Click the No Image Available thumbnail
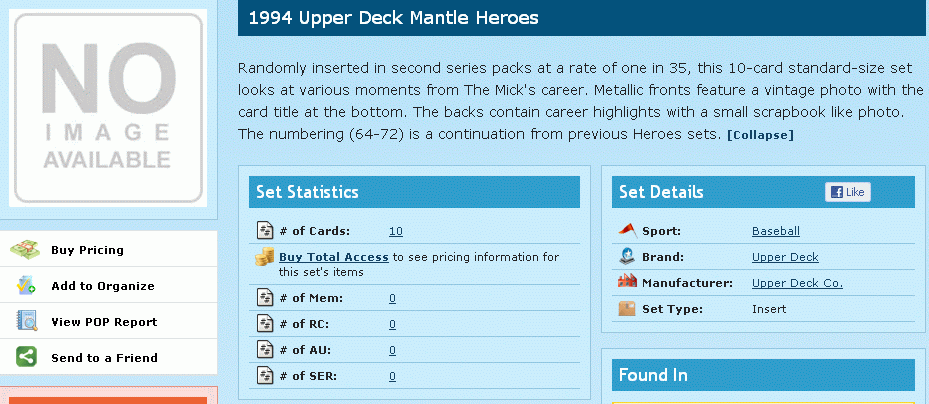 [108, 108]
